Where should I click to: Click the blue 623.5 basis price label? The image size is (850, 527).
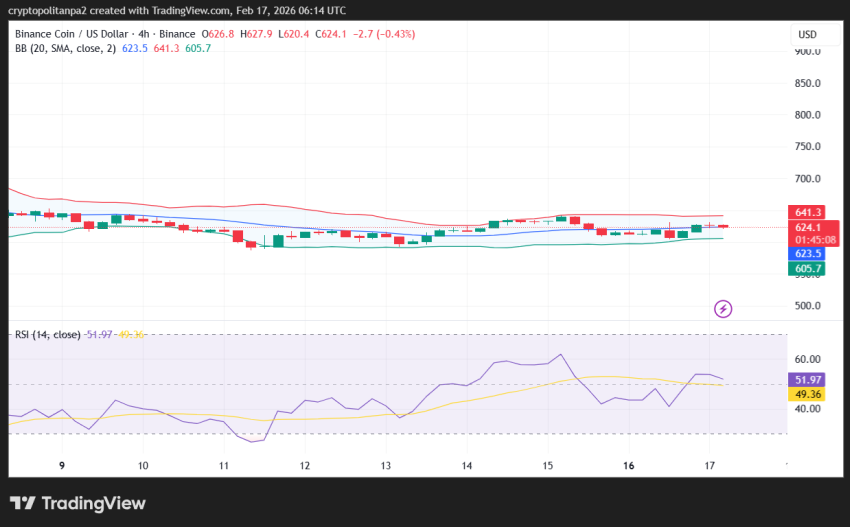808,254
